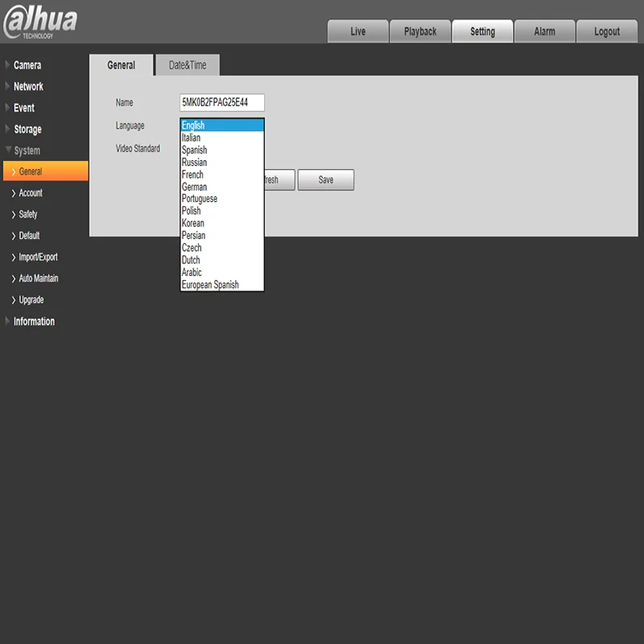The width and height of the screenshot is (644, 644).
Task: Open the Information section
Action: click(34, 321)
